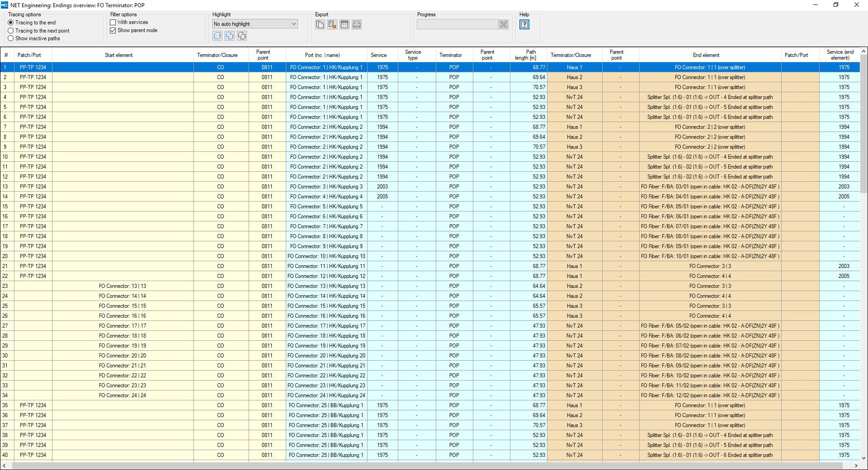868x470 pixels.
Task: Click the gray cubes highlight icon
Action: 242,36
